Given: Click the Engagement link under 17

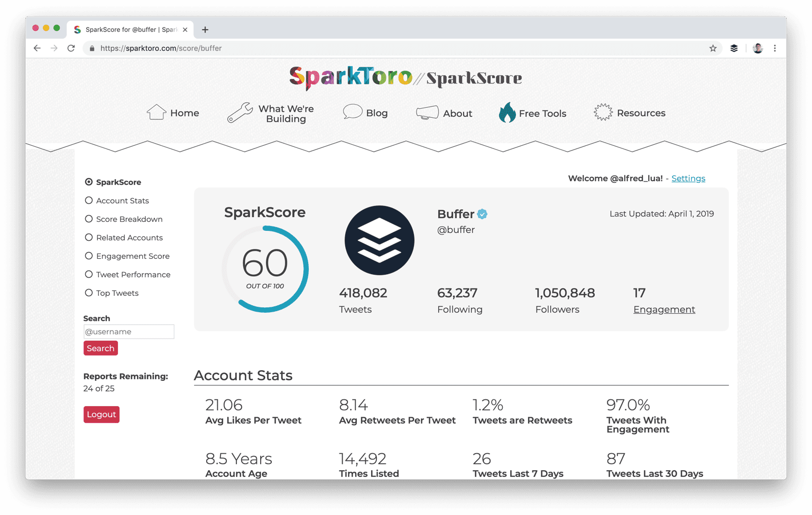Looking at the screenshot, I should click(x=665, y=310).
